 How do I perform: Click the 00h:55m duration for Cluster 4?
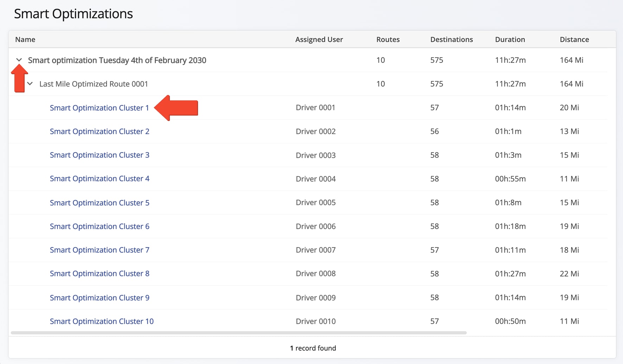(510, 179)
